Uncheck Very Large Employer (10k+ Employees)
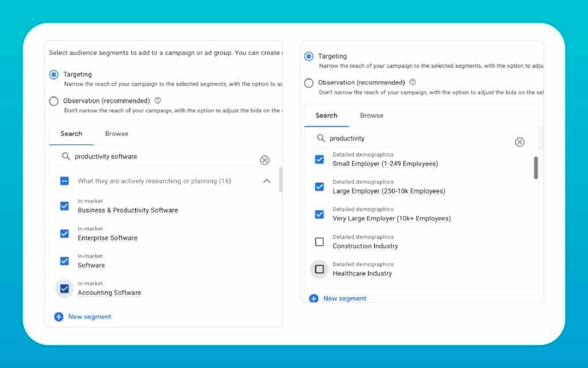The image size is (588, 368). (319, 214)
